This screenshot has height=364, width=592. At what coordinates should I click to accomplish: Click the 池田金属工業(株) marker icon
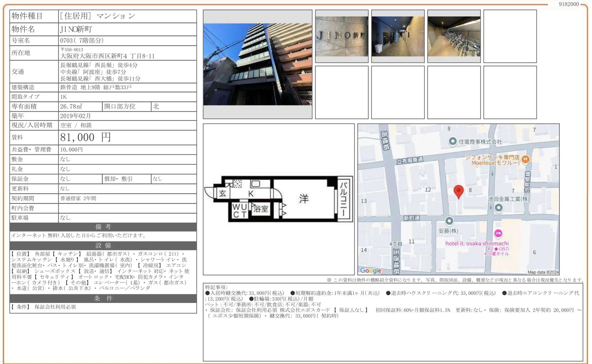point(499,208)
